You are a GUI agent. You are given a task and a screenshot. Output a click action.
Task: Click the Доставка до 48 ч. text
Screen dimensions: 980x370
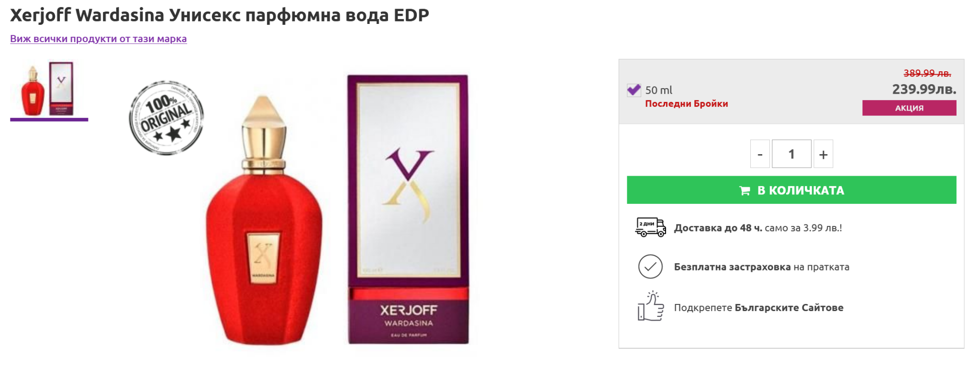click(x=718, y=228)
